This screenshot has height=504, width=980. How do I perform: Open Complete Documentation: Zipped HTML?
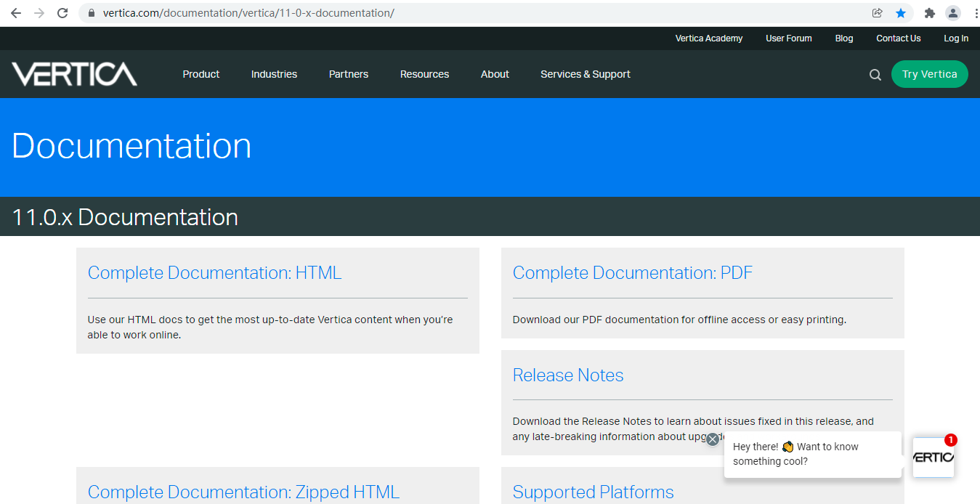pos(243,492)
